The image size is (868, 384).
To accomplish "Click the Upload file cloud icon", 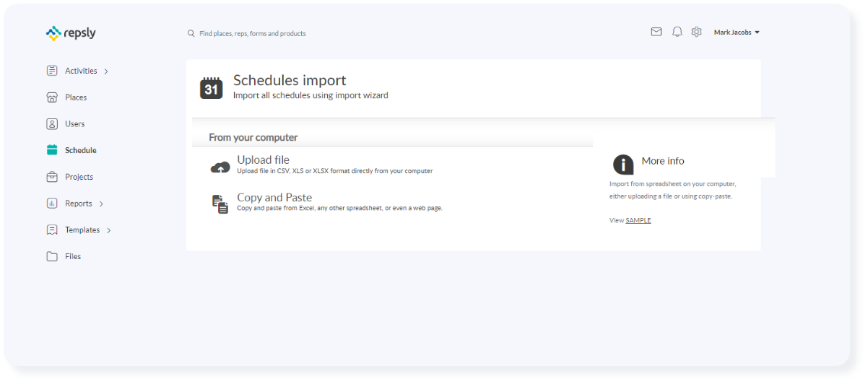I will pos(220,167).
